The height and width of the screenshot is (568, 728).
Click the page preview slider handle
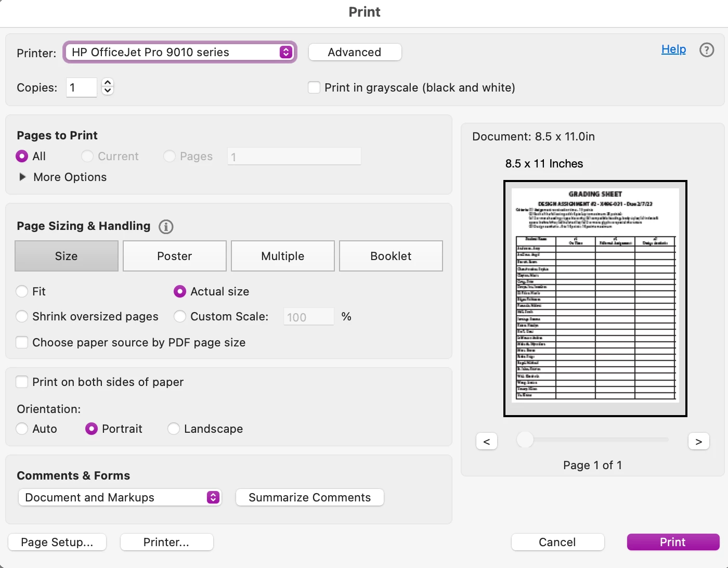[x=525, y=440]
